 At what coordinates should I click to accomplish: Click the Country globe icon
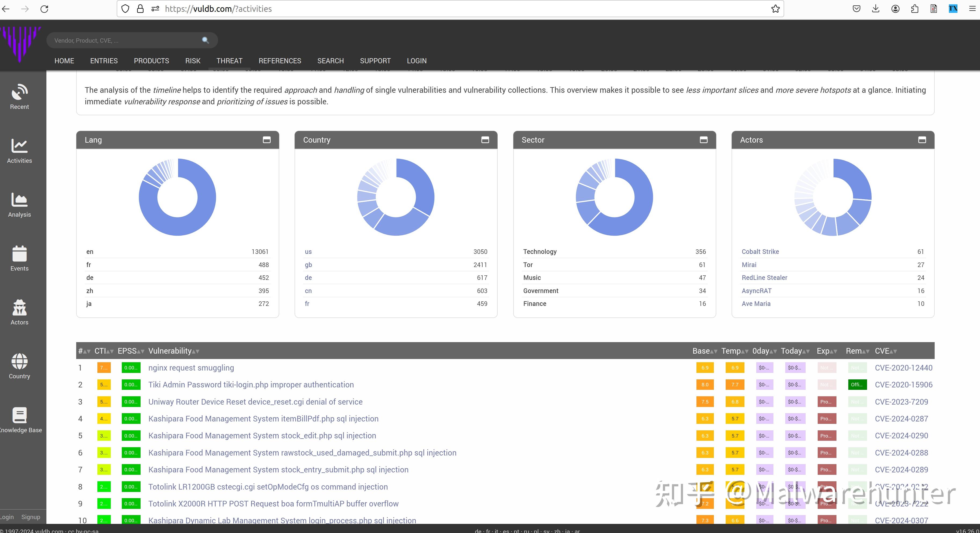(x=19, y=361)
